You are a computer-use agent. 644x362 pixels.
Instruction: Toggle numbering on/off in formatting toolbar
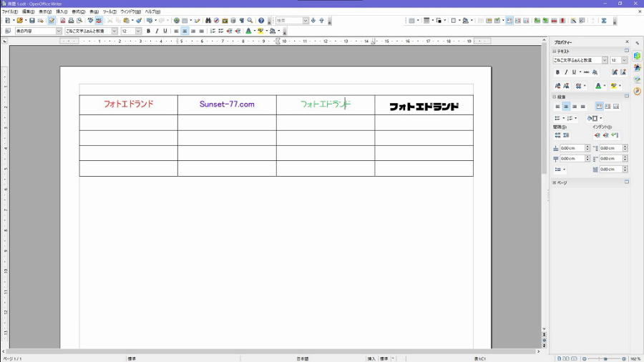point(213,31)
